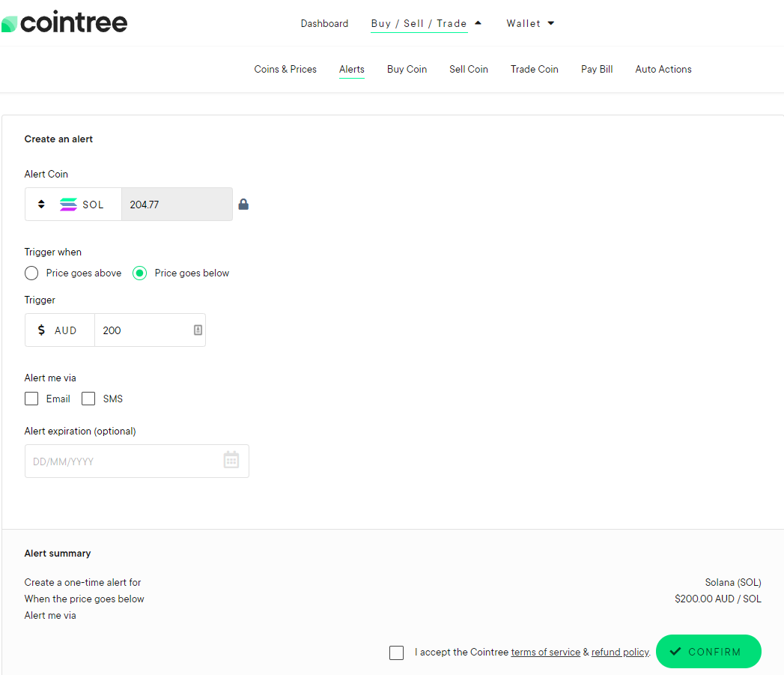Click the 'When the price goes below' text

tap(84, 599)
